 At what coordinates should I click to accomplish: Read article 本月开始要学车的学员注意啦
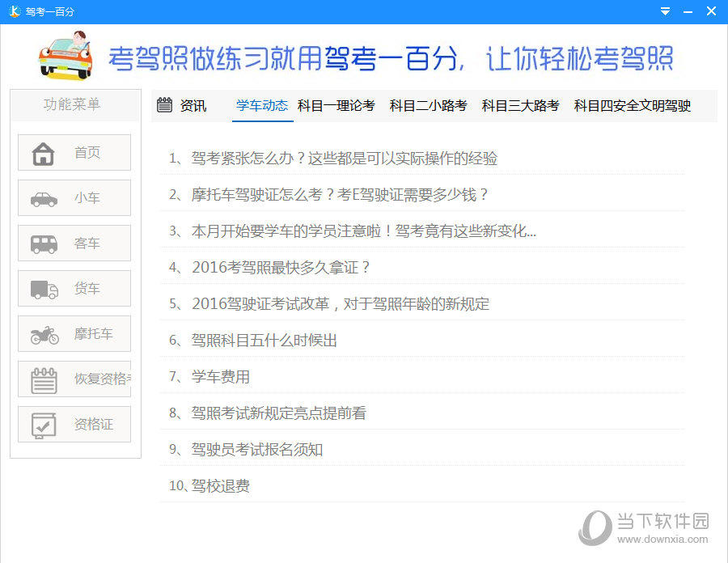click(x=363, y=231)
